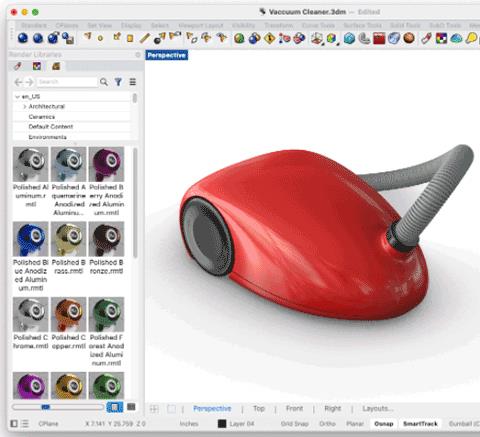
Task: Open the Layer 04 layer selector
Action: coord(242,424)
